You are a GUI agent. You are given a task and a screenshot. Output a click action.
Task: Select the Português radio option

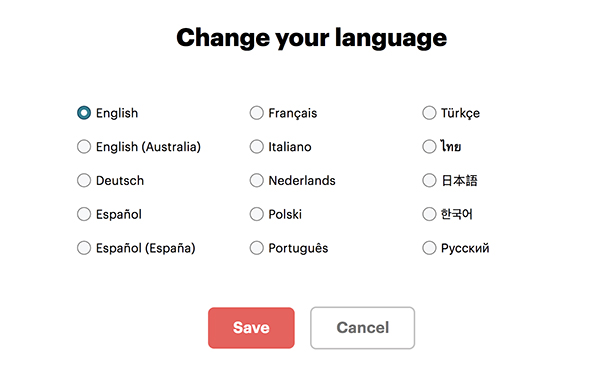tap(256, 248)
